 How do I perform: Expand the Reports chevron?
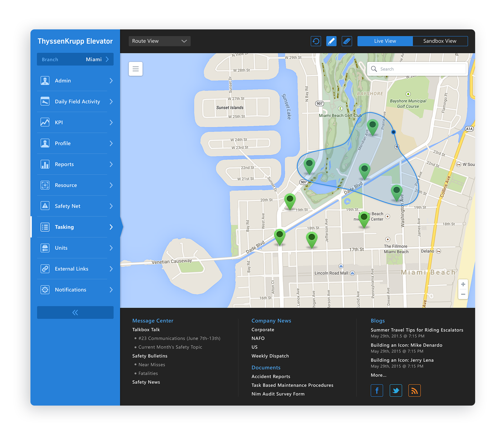[x=111, y=164]
